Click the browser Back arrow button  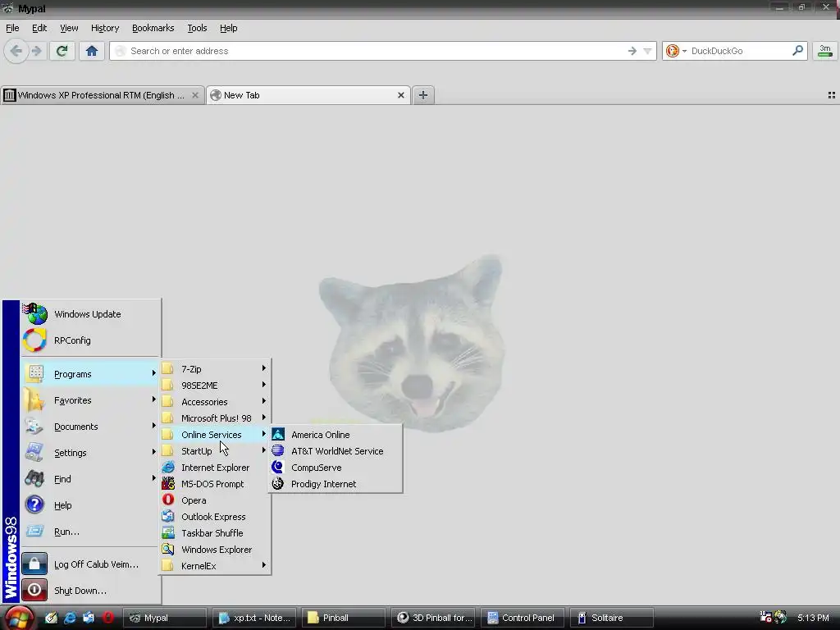click(16, 51)
